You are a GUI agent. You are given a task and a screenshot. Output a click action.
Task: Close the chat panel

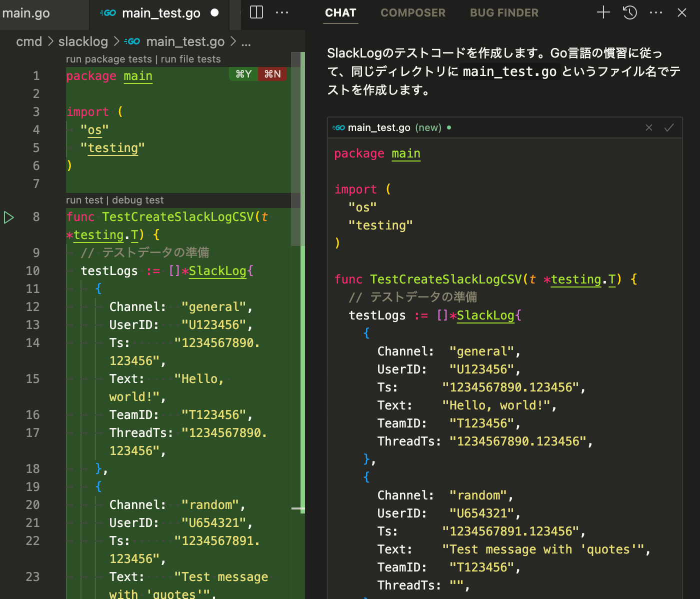[x=682, y=12]
